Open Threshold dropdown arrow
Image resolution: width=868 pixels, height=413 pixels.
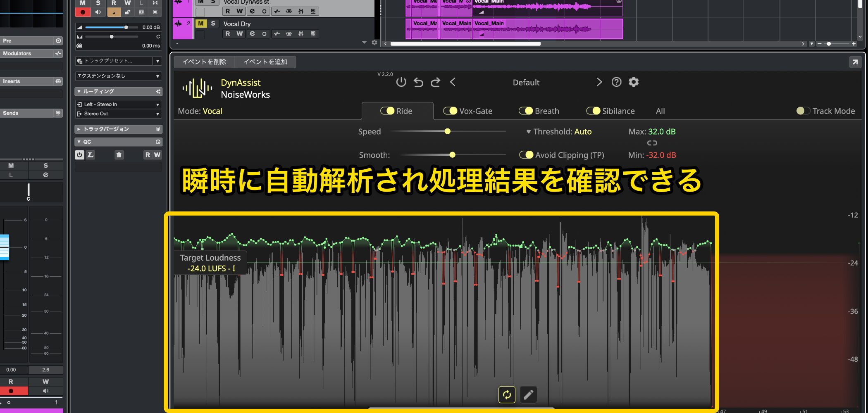[528, 132]
